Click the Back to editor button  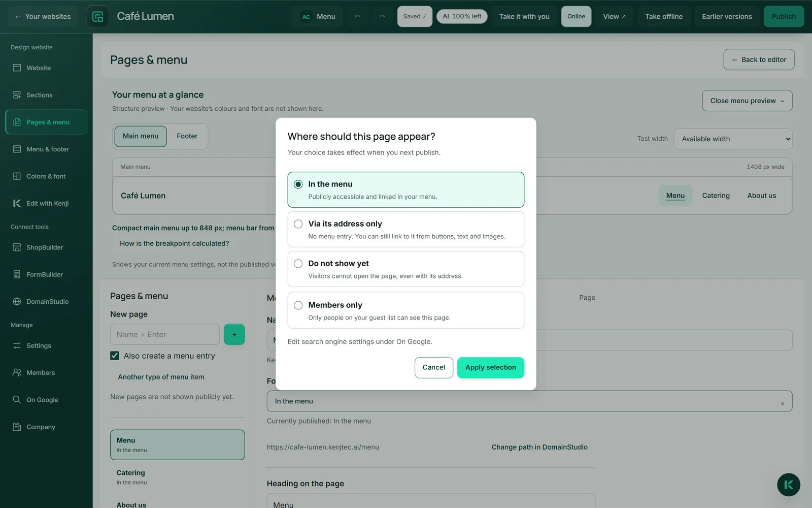tap(759, 59)
